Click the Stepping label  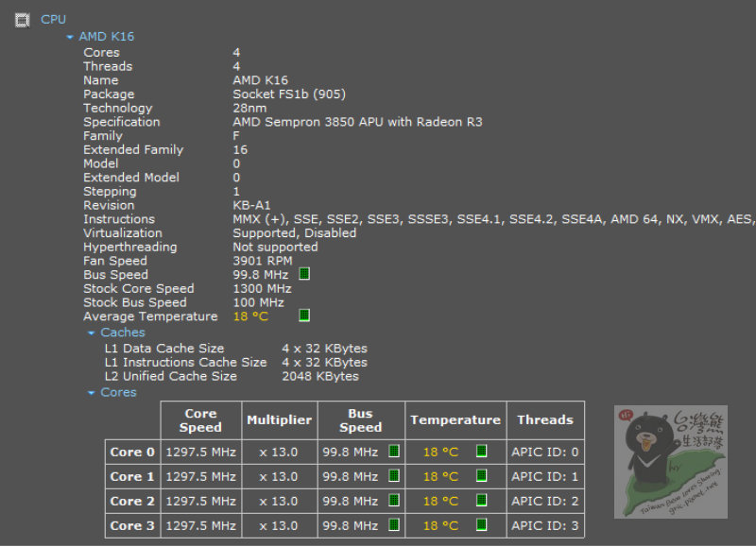tap(110, 192)
